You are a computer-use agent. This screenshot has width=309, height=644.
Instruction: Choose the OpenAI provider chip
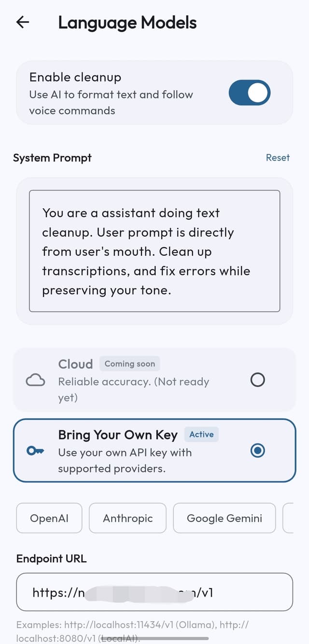(49, 518)
